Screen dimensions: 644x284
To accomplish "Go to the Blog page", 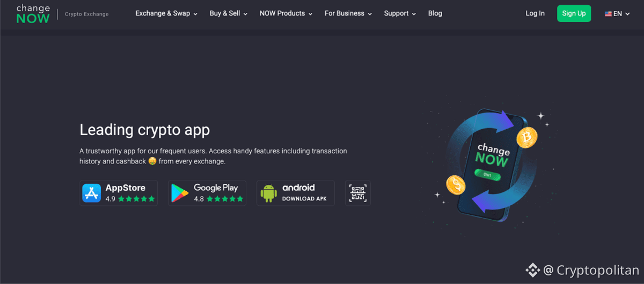I will (435, 13).
